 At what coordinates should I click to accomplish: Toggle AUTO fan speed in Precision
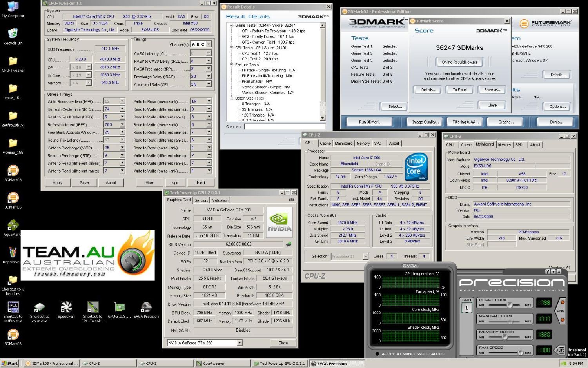[560, 350]
